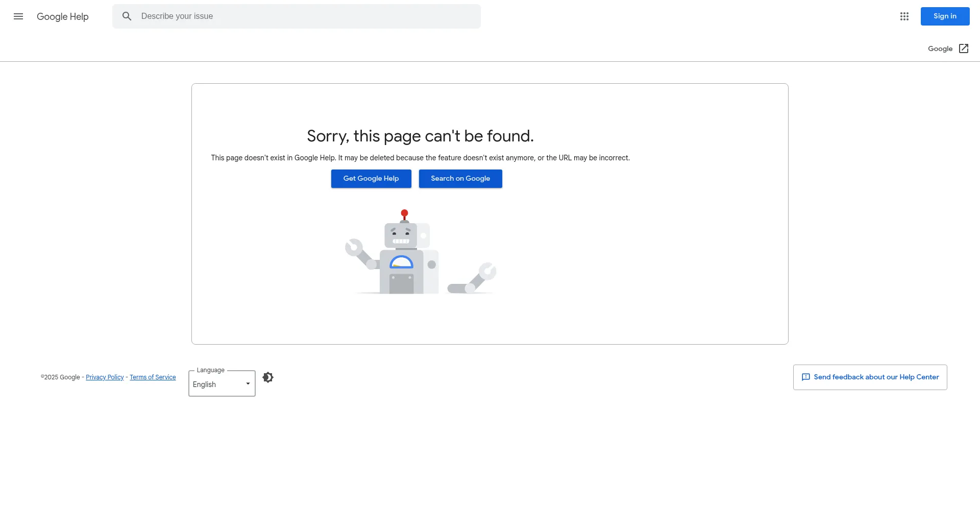Image resolution: width=980 pixels, height=507 pixels.
Task: Select Google in the top-right header
Action: click(940, 49)
